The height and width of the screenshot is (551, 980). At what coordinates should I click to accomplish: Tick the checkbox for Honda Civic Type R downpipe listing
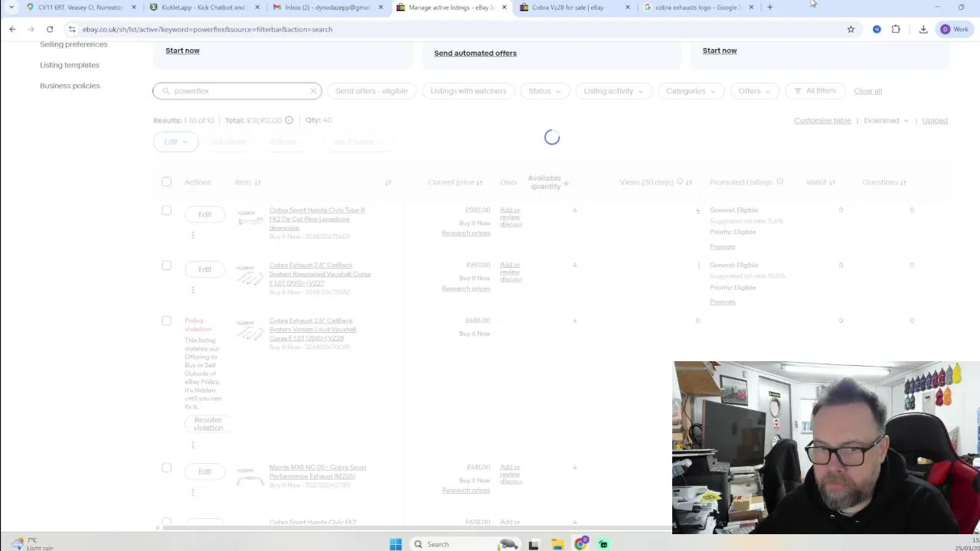click(x=166, y=210)
